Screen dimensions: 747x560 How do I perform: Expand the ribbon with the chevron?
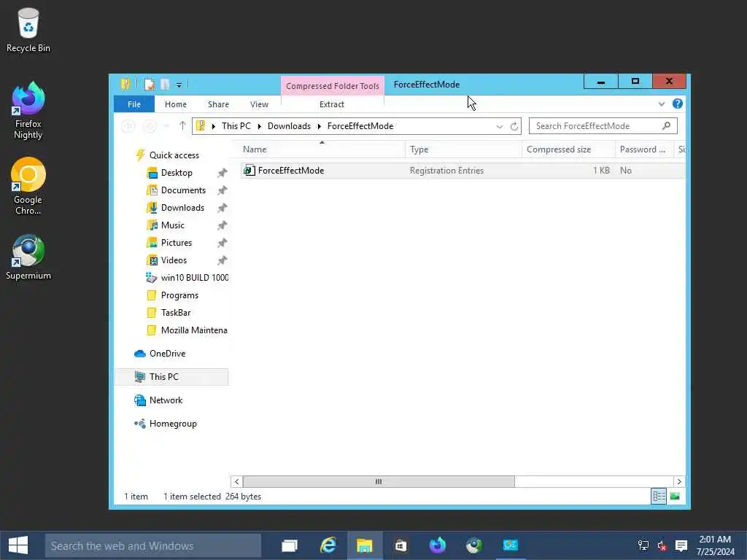click(661, 104)
